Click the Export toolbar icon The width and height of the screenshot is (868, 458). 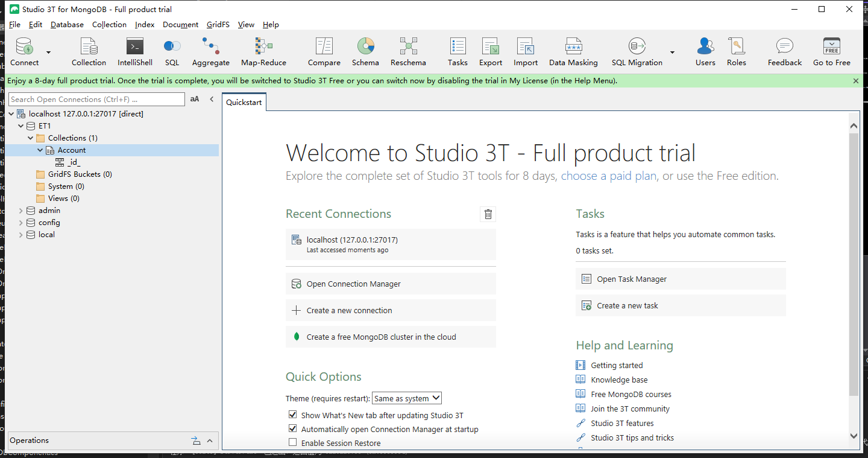[490, 52]
